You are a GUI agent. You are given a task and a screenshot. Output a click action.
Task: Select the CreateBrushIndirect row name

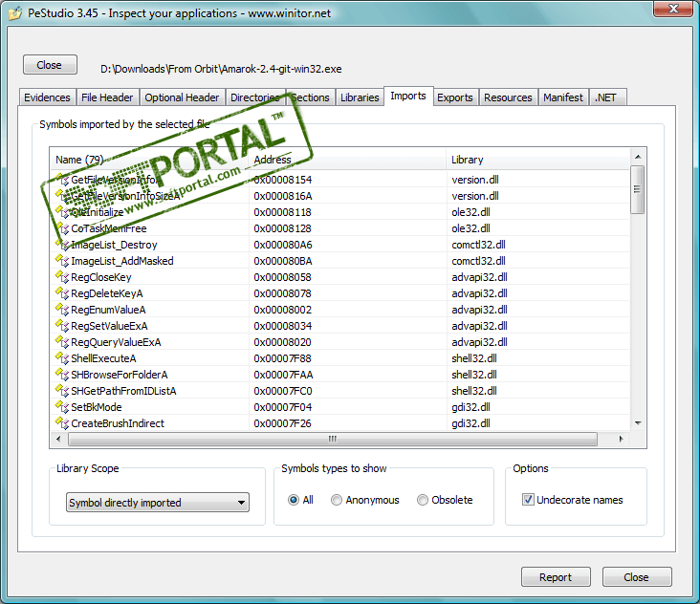coord(118,423)
